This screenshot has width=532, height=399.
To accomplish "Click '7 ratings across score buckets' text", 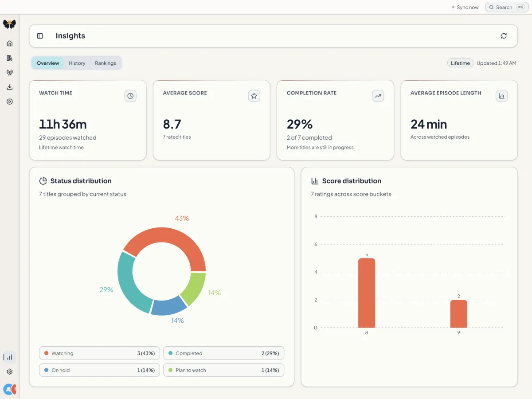I will coord(351,194).
